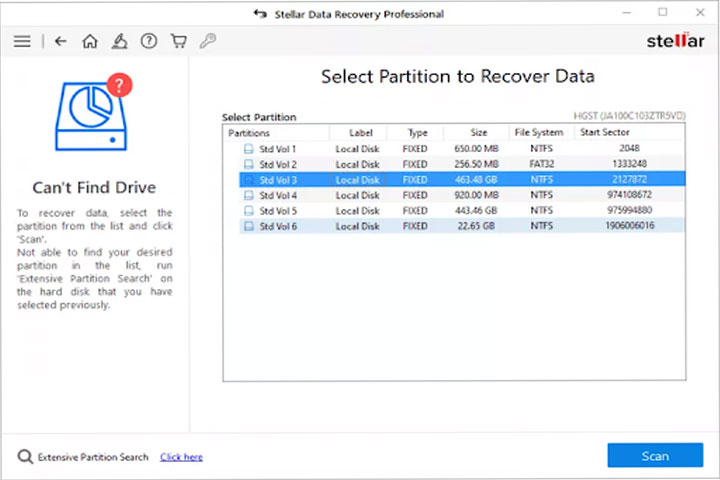Click the Stellar logo
Image resolution: width=720 pixels, height=480 pixels.
click(x=675, y=40)
